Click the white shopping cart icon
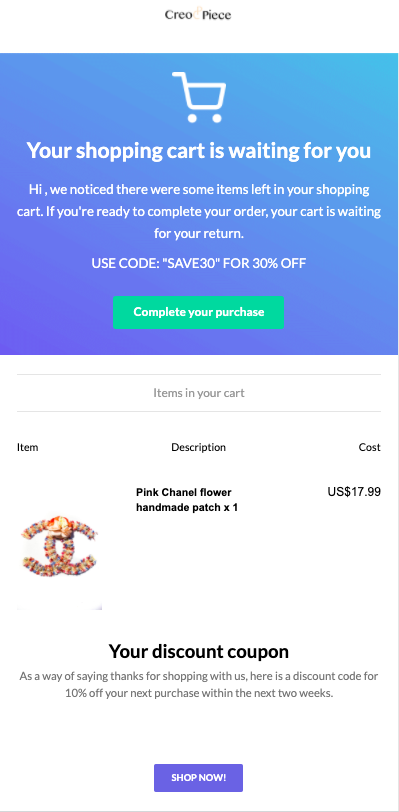399x812 pixels. [x=199, y=97]
